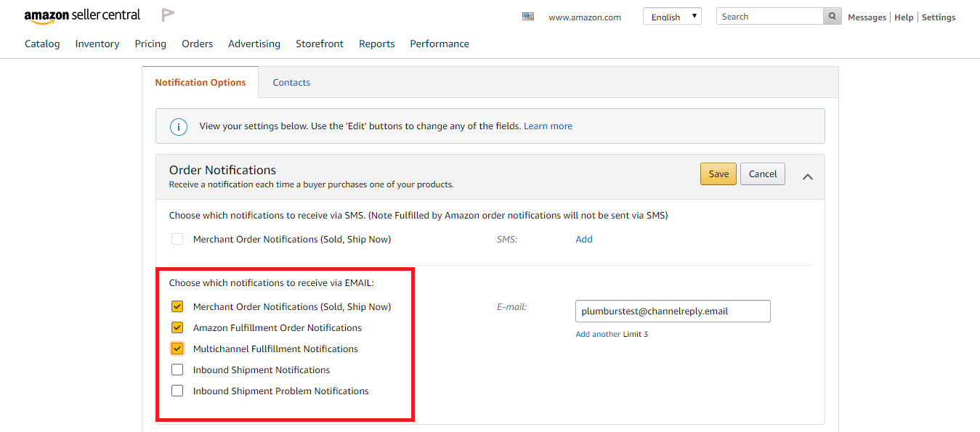Screen dimensions: 980x432
Task: Click the Order Notifications heading
Action: point(222,170)
